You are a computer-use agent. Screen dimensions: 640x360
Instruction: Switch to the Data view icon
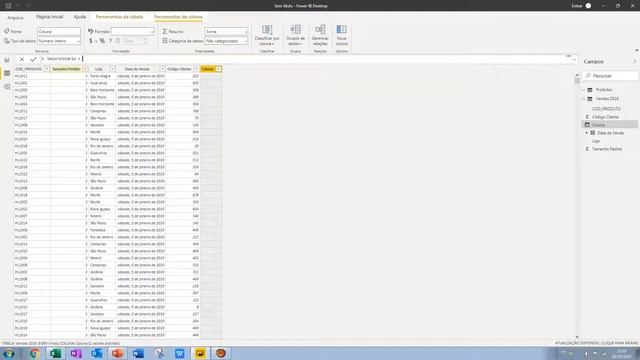pyautogui.click(x=7, y=73)
